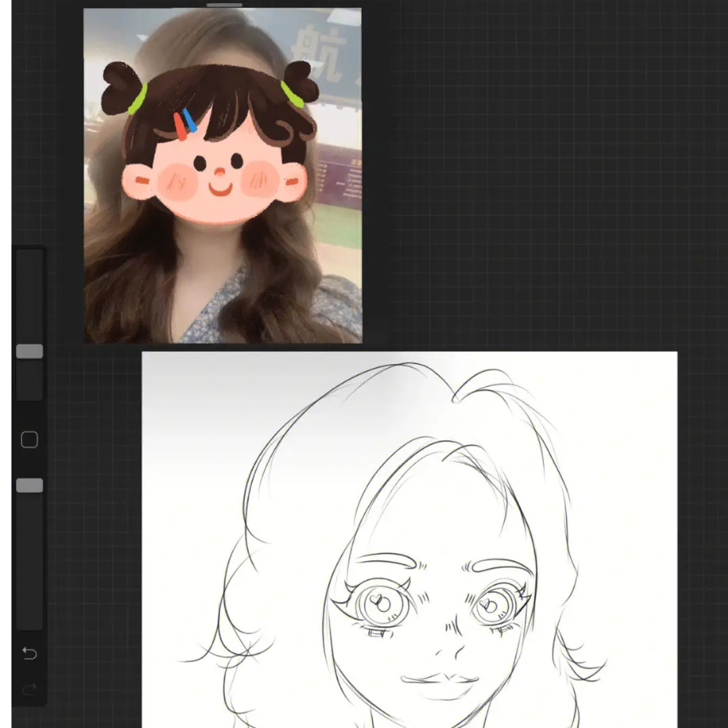Grab the reference window's top drag handle

pos(224,5)
